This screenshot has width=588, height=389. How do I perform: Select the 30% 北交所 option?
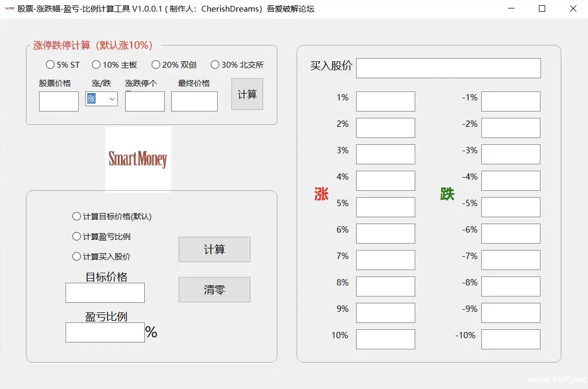(214, 64)
